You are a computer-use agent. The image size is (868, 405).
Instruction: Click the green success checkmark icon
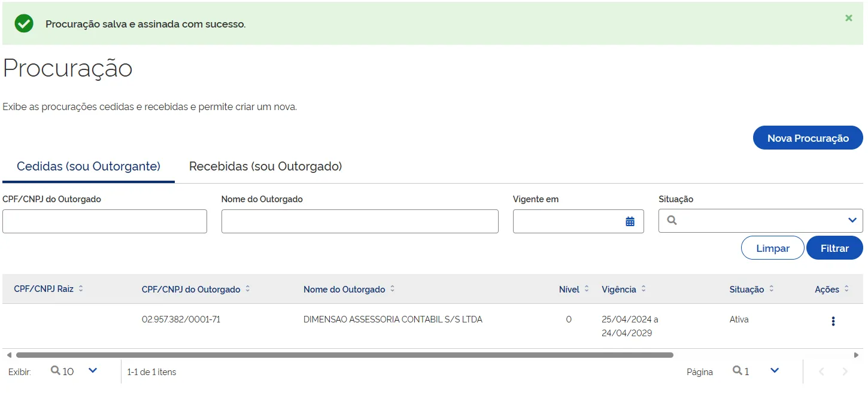(24, 23)
